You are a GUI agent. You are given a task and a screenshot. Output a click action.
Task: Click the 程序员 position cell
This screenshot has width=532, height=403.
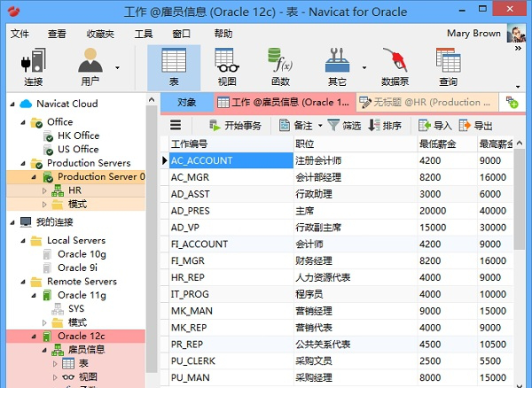(356, 294)
